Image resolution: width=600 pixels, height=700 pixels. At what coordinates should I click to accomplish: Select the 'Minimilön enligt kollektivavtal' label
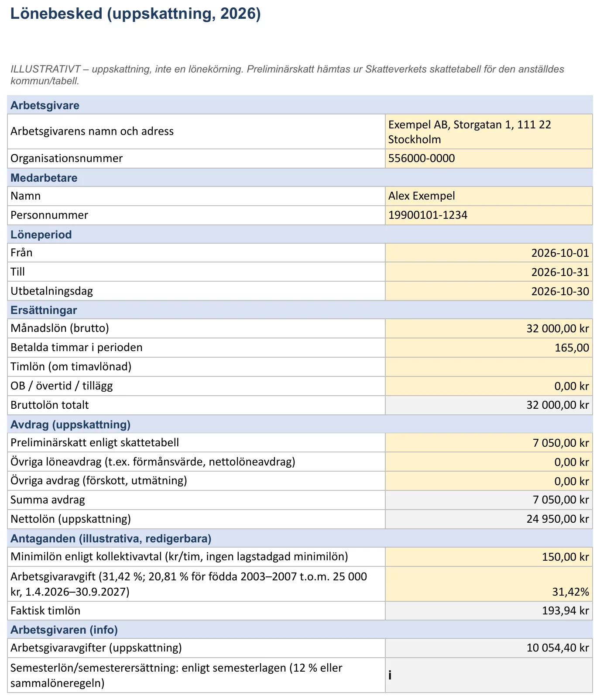click(x=179, y=557)
